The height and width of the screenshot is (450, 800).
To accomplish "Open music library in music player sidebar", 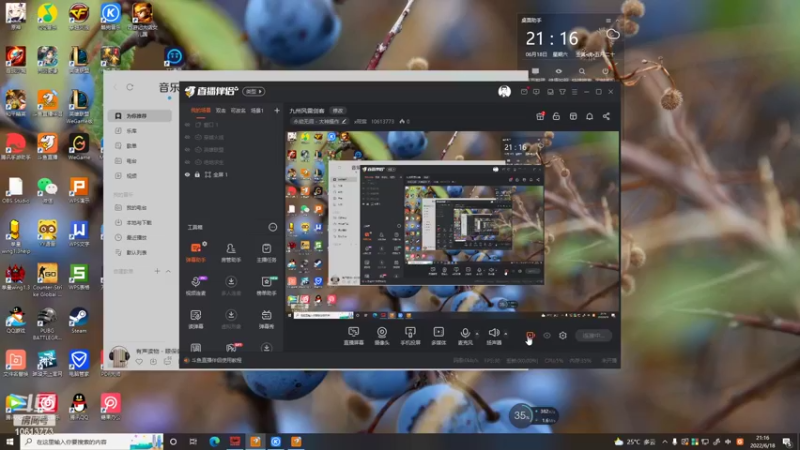I will 132,131.
